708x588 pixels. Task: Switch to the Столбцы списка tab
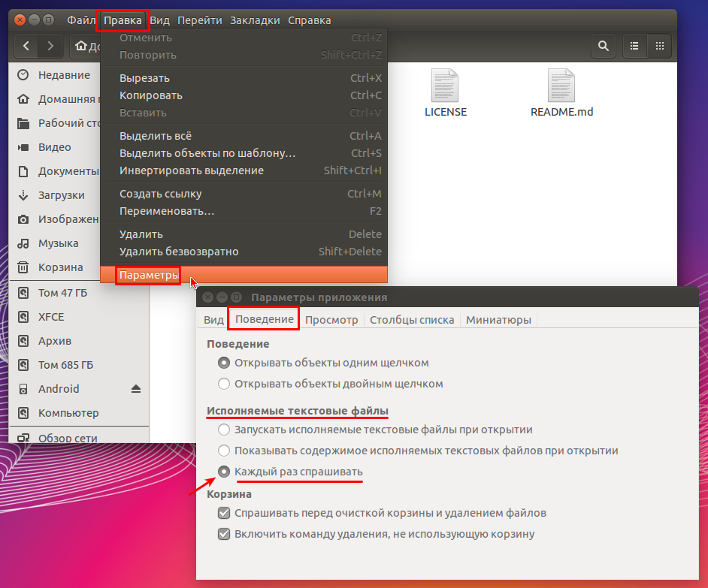[x=412, y=320]
